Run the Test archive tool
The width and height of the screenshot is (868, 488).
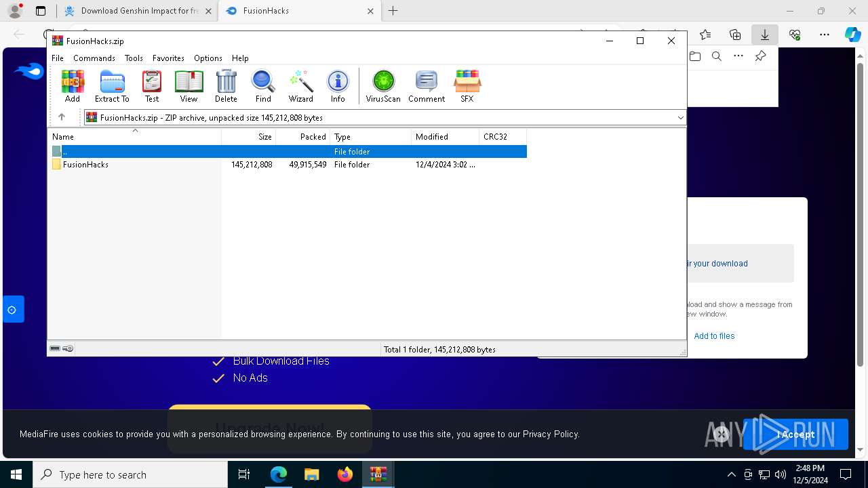click(x=152, y=86)
